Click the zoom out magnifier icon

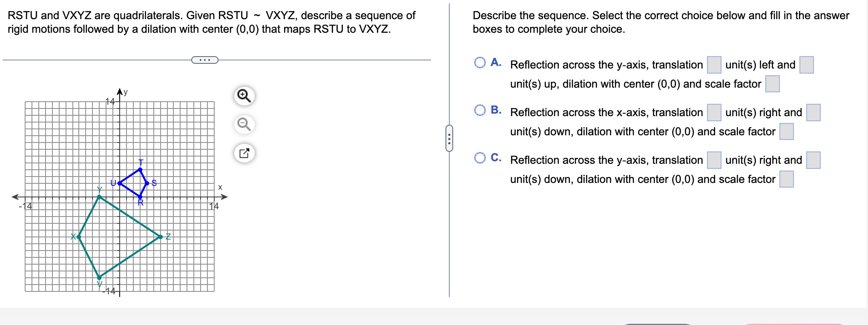(244, 124)
